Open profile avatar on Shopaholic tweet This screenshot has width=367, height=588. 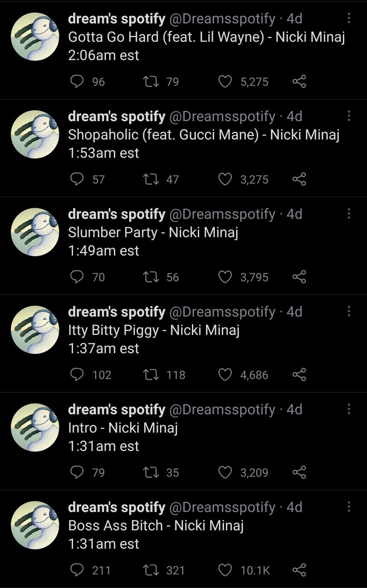[35, 134]
